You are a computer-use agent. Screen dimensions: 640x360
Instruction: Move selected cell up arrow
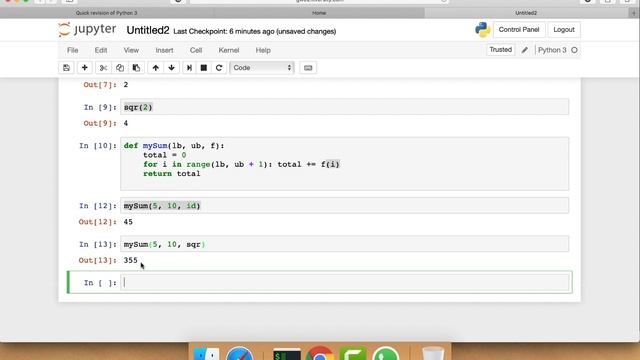156,68
